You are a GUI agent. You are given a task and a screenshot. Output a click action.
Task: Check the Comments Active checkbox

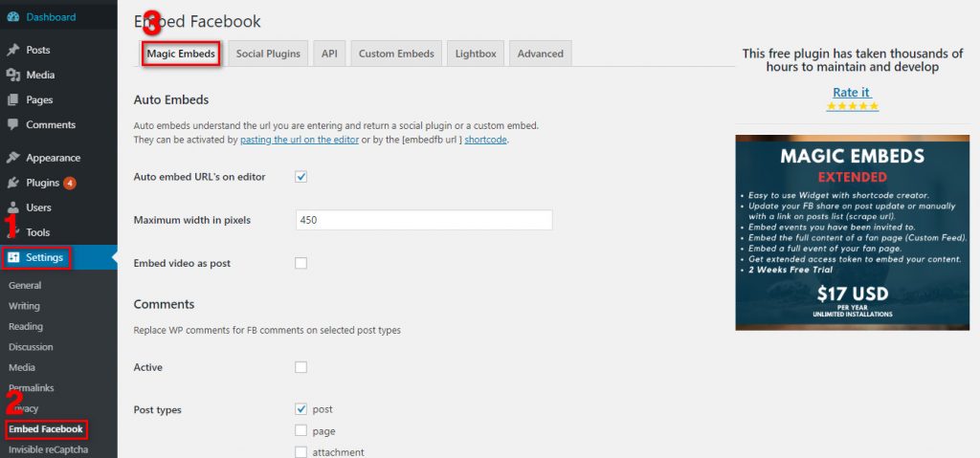tap(301, 367)
